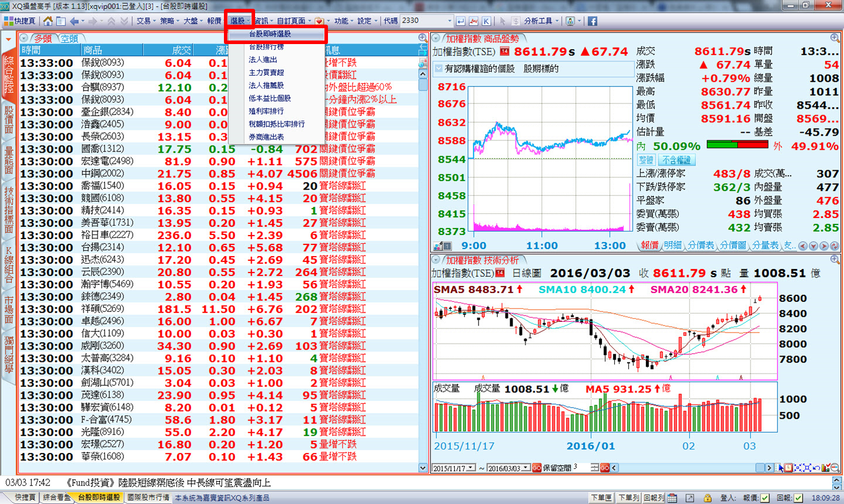Click the home icon in the toolbar
Image resolution: width=844 pixels, height=504 pixels.
[x=48, y=21]
